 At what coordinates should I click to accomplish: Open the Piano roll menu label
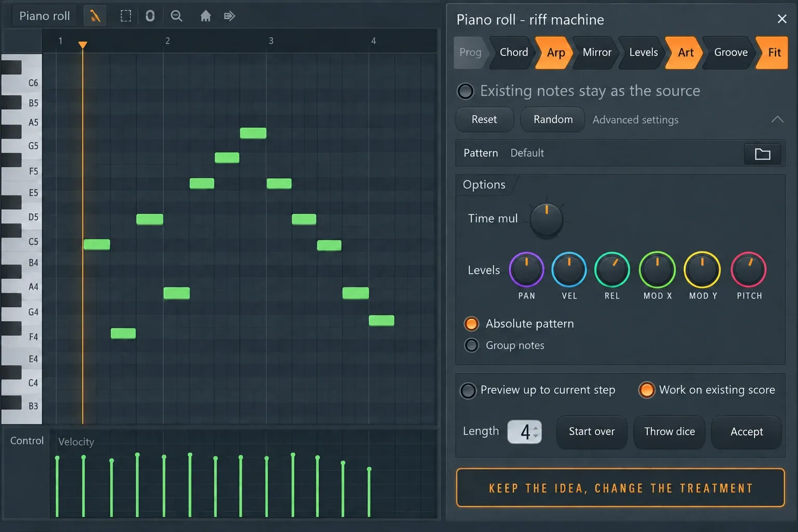[x=45, y=16]
